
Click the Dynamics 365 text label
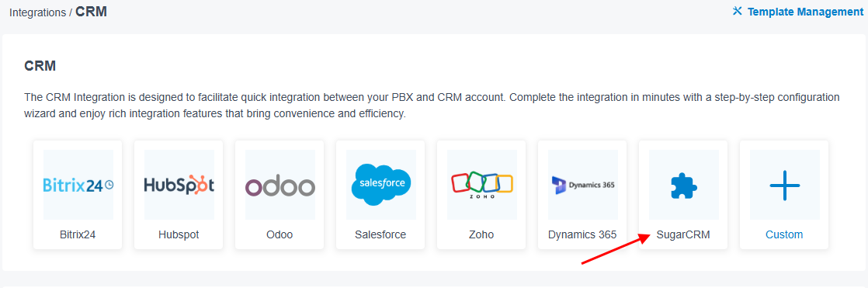582,235
